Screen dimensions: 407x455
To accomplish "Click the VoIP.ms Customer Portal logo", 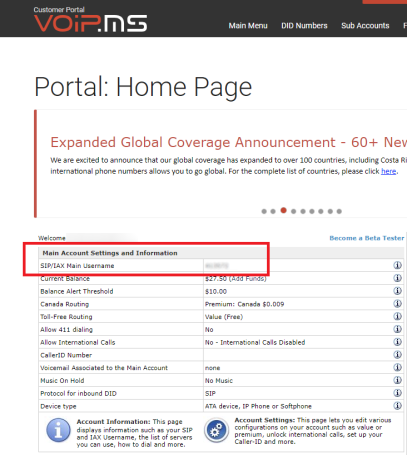I will pos(90,20).
